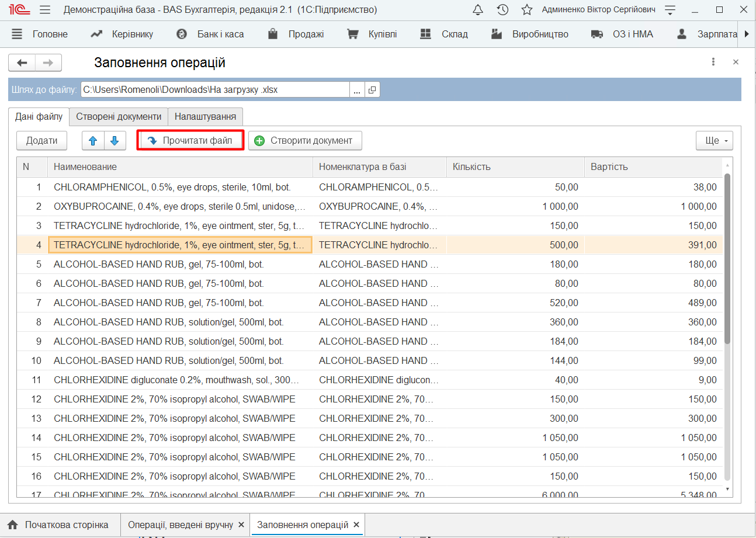
Task: Switch to Налаштування tab
Action: tap(205, 116)
